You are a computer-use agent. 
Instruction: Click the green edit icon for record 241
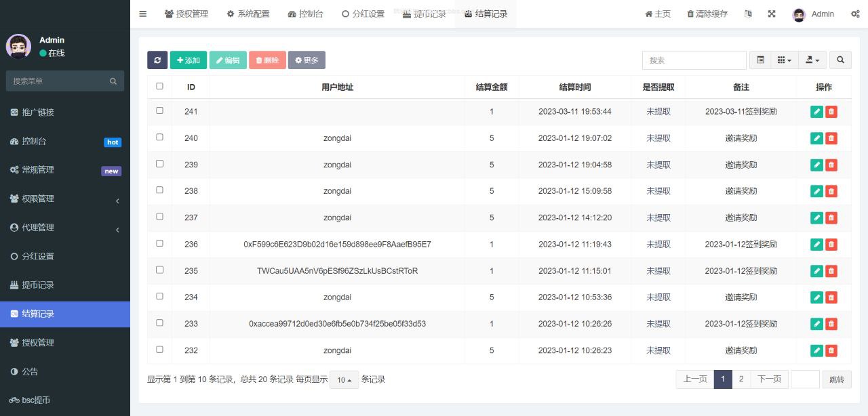[x=816, y=112]
